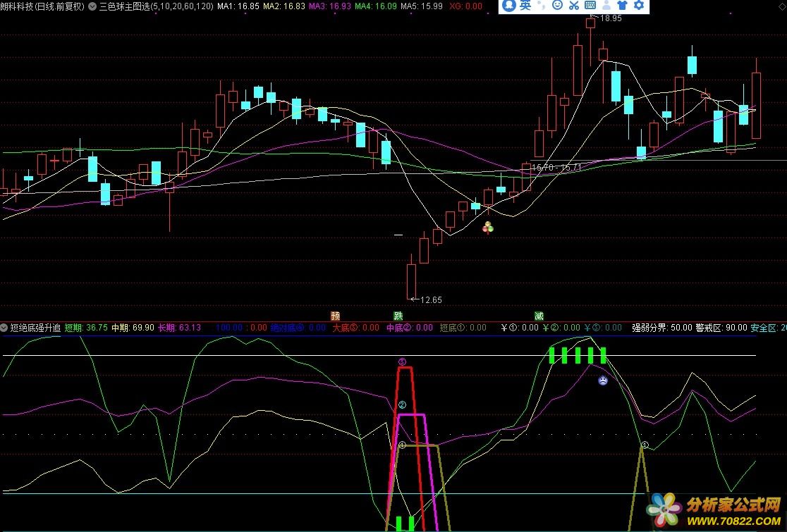Image resolution: width=787 pixels, height=532 pixels.
Task: Click the scissors screenshot tool icon
Action: [x=574, y=6]
